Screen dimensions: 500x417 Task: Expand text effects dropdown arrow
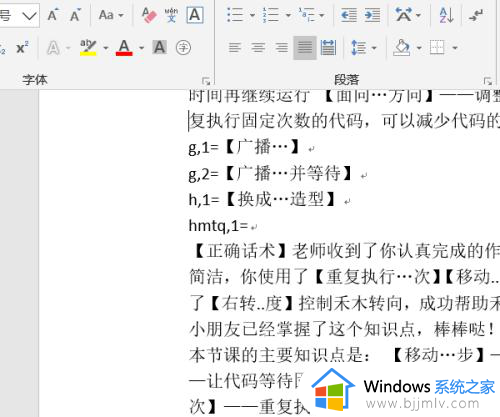(x=68, y=48)
